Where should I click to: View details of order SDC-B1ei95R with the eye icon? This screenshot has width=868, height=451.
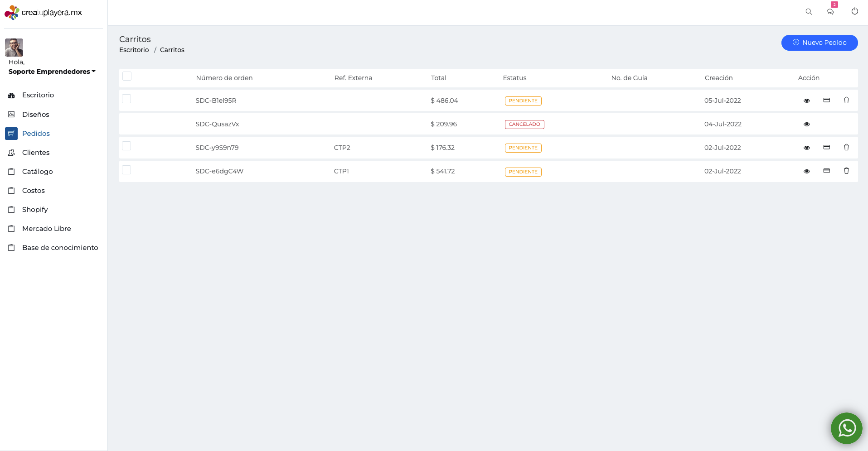coord(807,101)
